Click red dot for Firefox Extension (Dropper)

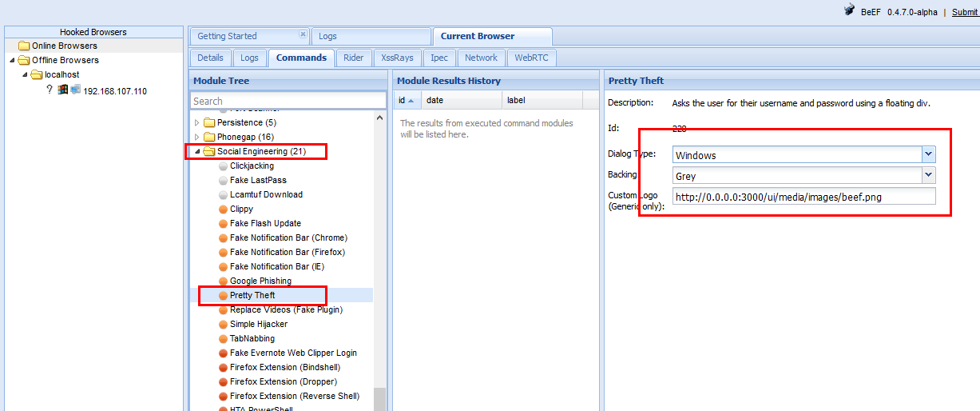pyautogui.click(x=223, y=381)
